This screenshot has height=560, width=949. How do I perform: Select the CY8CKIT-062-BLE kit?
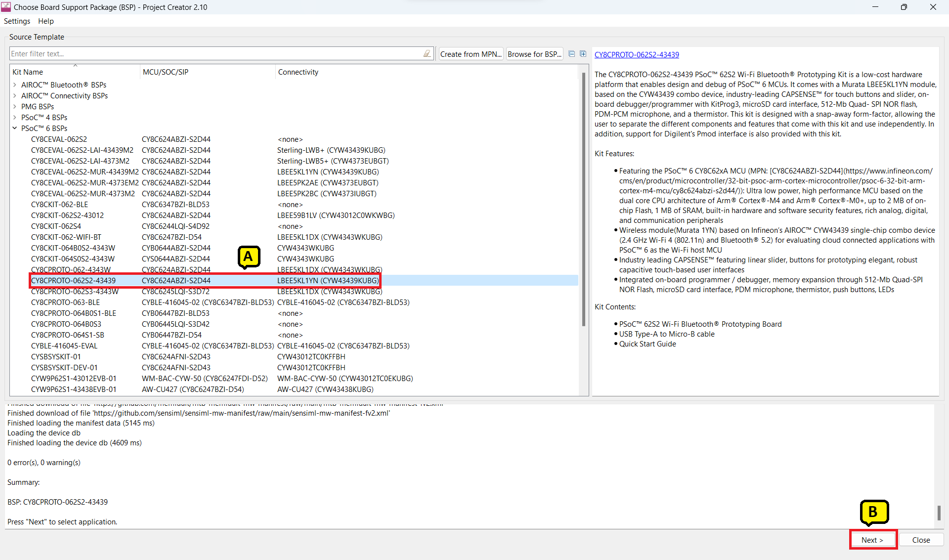[x=59, y=205]
